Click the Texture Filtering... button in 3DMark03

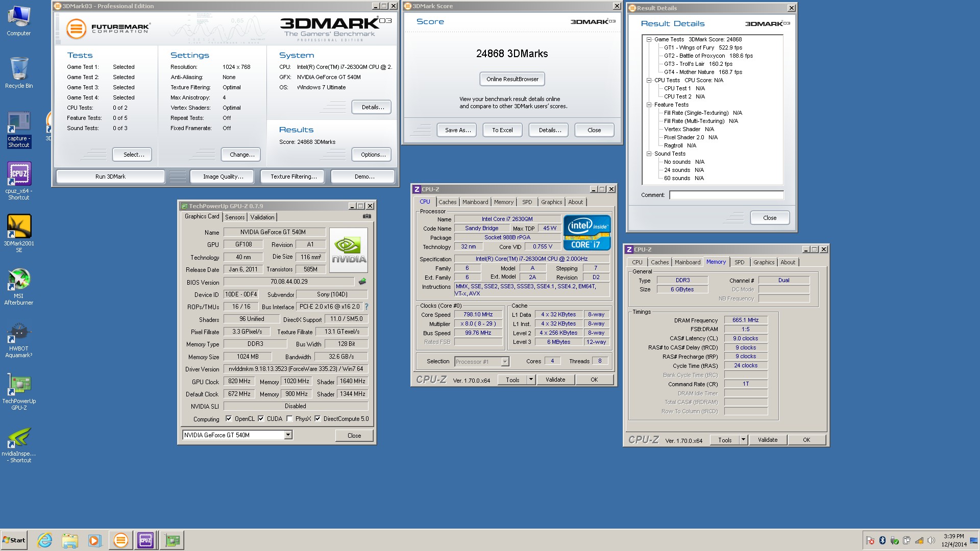pyautogui.click(x=293, y=177)
